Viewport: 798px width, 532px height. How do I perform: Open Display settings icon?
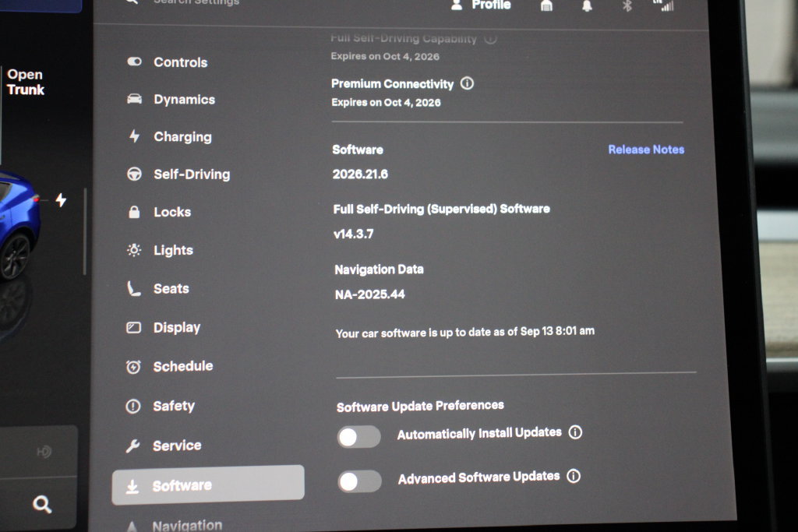[134, 327]
